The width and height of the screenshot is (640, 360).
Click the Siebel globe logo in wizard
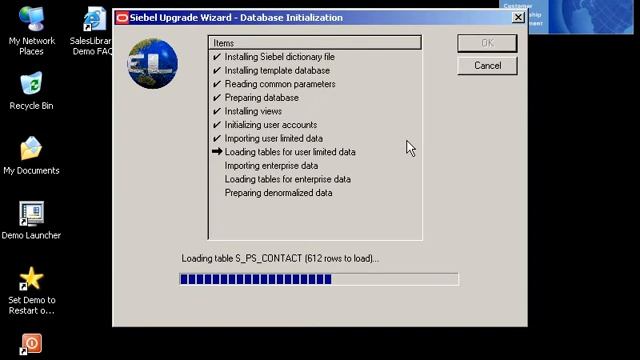pyautogui.click(x=153, y=63)
